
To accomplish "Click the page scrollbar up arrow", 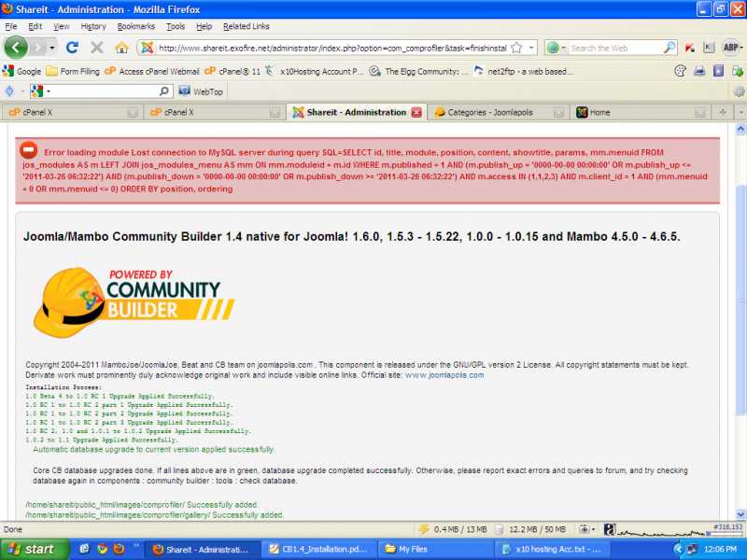I will 740,129.
